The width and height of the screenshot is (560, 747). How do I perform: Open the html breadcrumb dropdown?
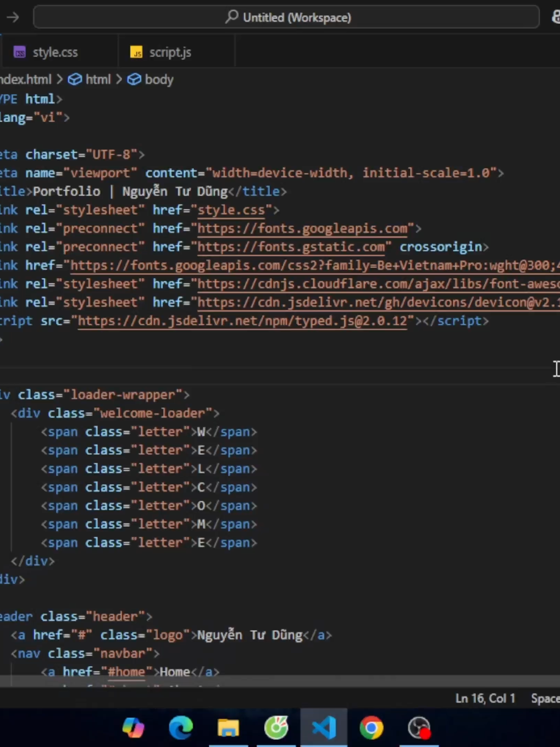pos(98,79)
